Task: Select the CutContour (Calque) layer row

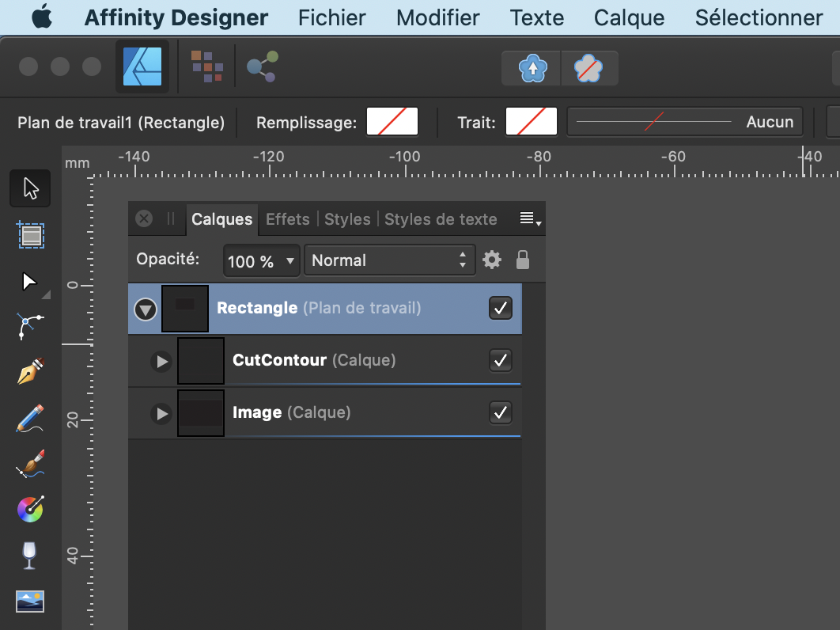Action: point(325,361)
